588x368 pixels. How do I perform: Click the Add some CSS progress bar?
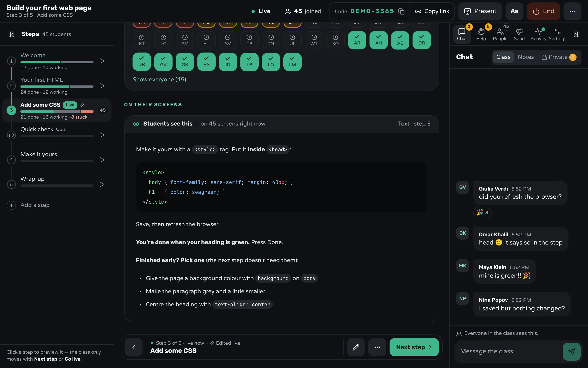point(57,112)
